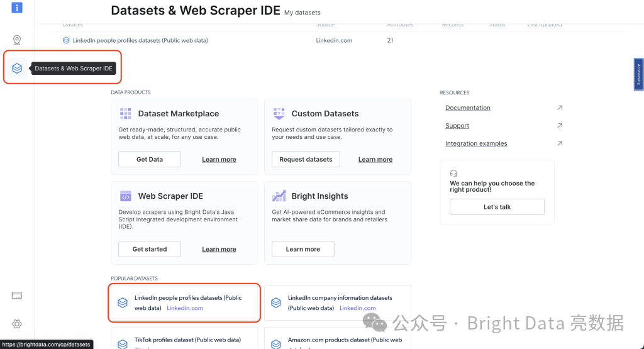Open Amazon.com products dataset card
This screenshot has width=644, height=349.
point(338,338)
